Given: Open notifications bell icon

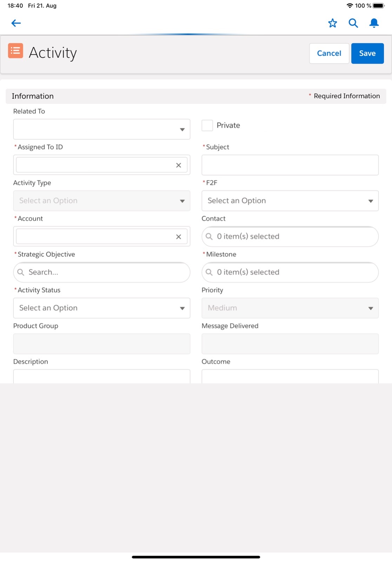Looking at the screenshot, I should pos(374,23).
